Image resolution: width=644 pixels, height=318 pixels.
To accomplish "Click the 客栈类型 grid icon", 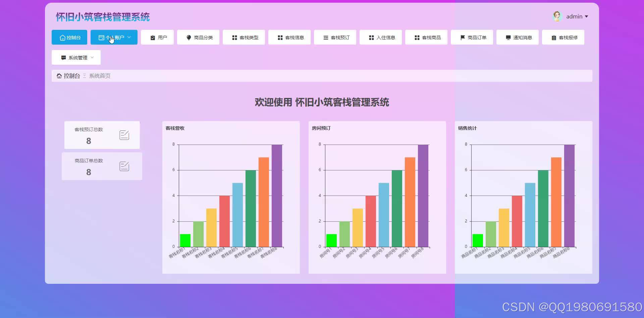I will (234, 37).
